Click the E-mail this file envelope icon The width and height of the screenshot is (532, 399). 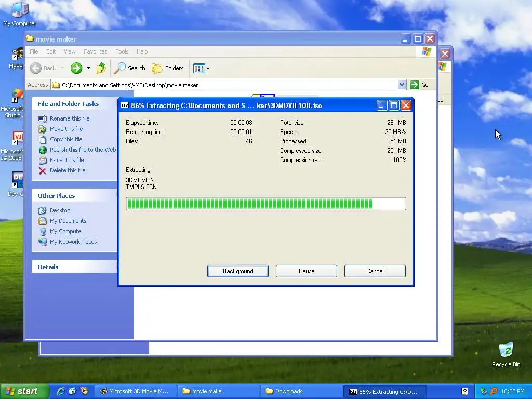(x=43, y=160)
